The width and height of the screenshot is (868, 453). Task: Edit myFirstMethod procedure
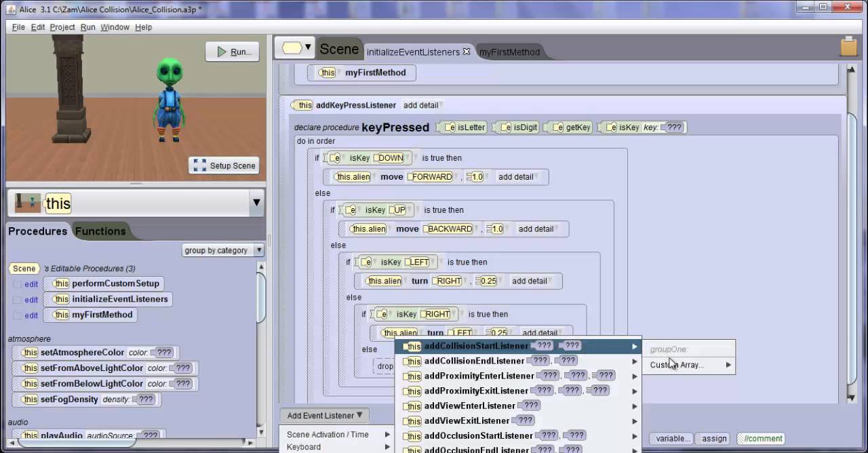pos(31,315)
